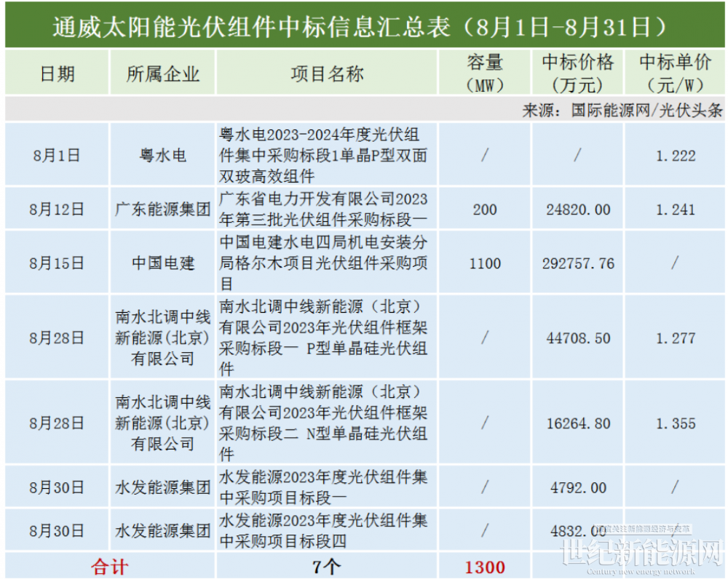Select 水发能源集团 in the 4792.00 row

[x=162, y=487]
